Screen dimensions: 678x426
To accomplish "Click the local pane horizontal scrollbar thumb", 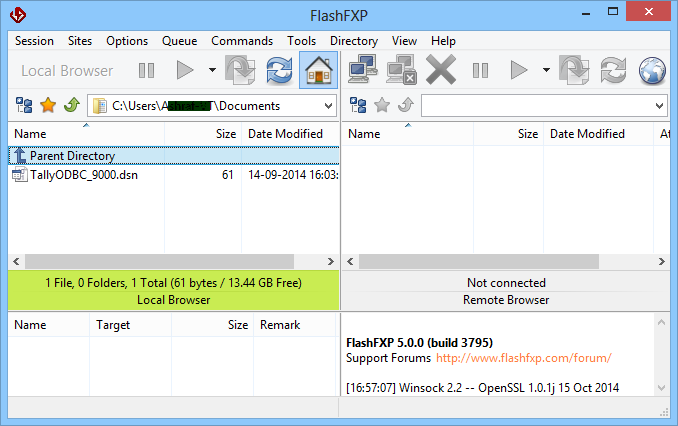I will tap(160, 261).
